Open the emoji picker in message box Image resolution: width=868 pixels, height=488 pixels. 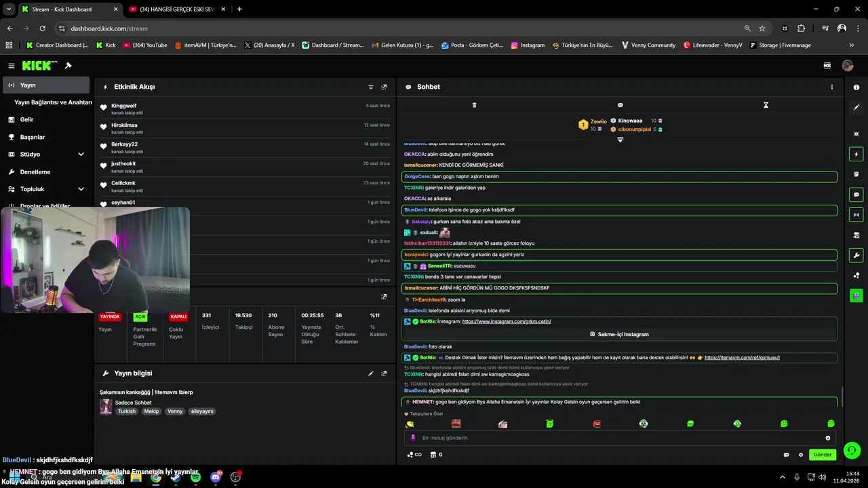828,438
